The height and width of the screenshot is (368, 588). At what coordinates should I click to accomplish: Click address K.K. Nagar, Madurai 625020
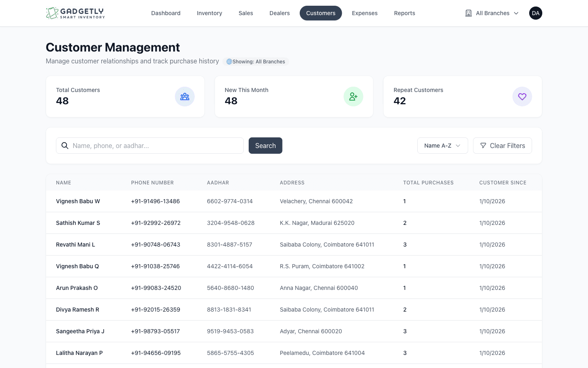[317, 223]
